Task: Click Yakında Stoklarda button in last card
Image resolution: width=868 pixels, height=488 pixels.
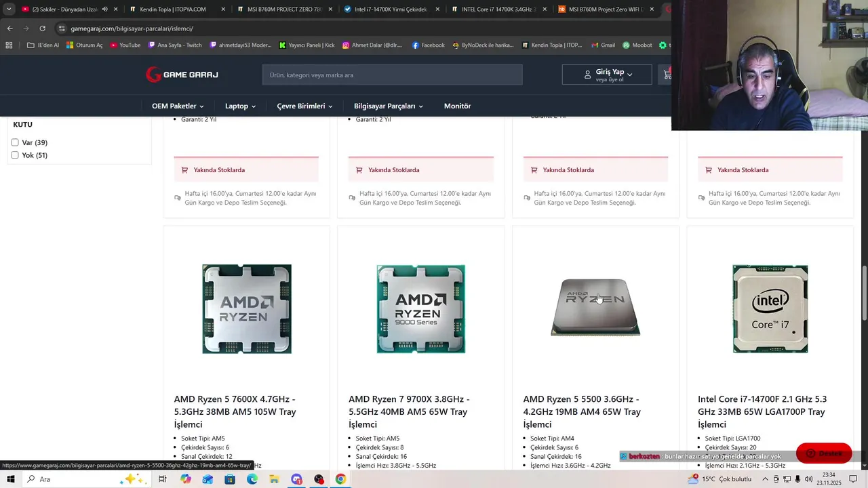Action: pyautogui.click(x=770, y=170)
